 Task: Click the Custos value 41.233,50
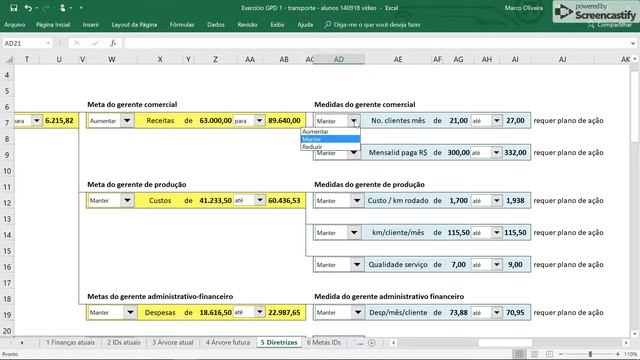(x=216, y=200)
